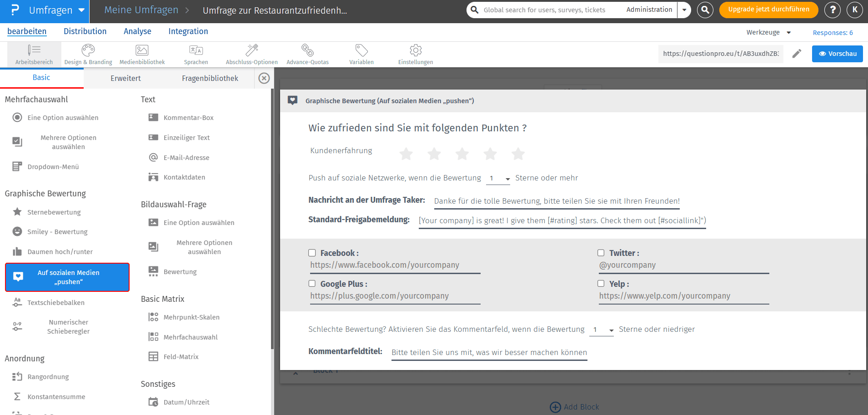868x415 pixels.
Task: Add a Sternebewertung star rating question
Action: click(47, 212)
